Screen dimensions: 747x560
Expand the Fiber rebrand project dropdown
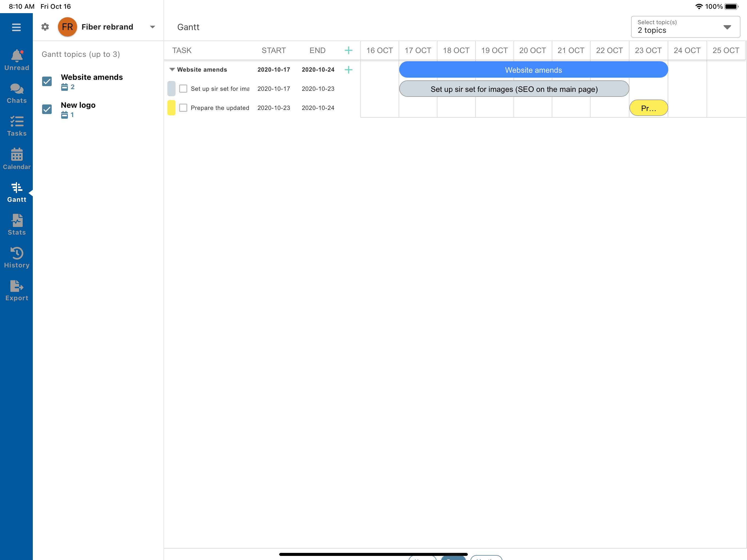coord(152,27)
